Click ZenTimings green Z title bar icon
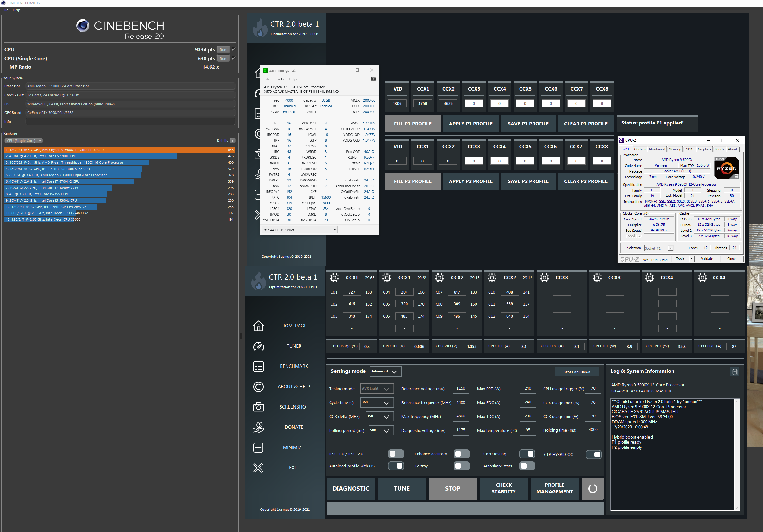Image resolution: width=763 pixels, height=532 pixels. (x=265, y=70)
